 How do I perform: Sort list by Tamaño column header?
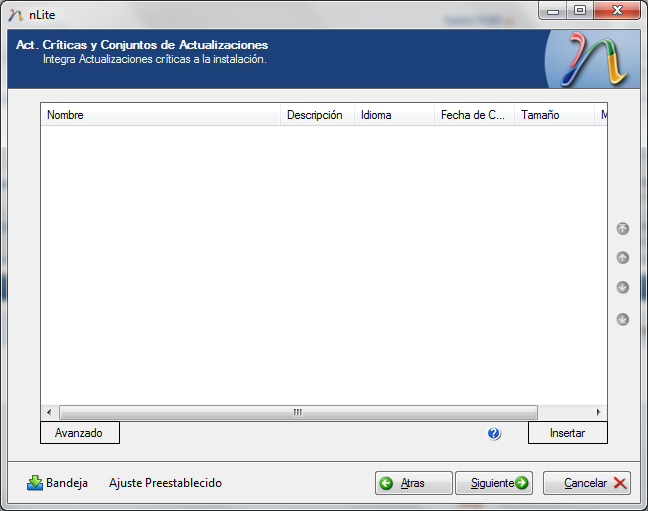(554, 115)
